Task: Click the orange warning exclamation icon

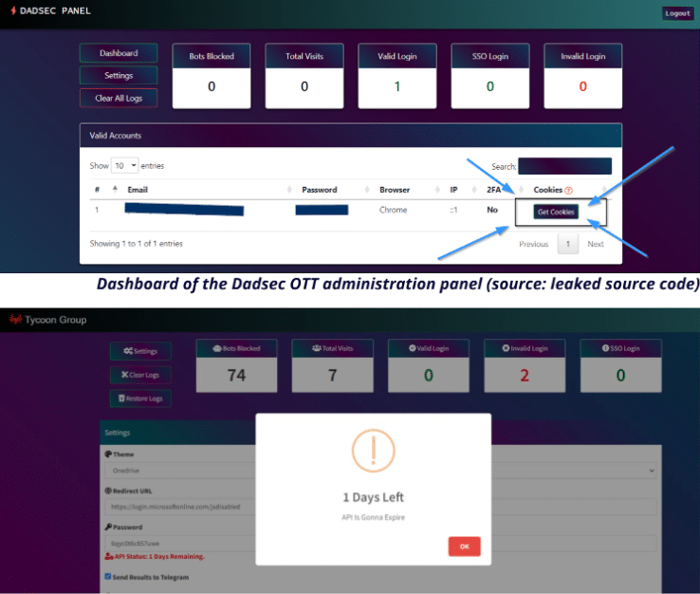Action: coord(373,451)
